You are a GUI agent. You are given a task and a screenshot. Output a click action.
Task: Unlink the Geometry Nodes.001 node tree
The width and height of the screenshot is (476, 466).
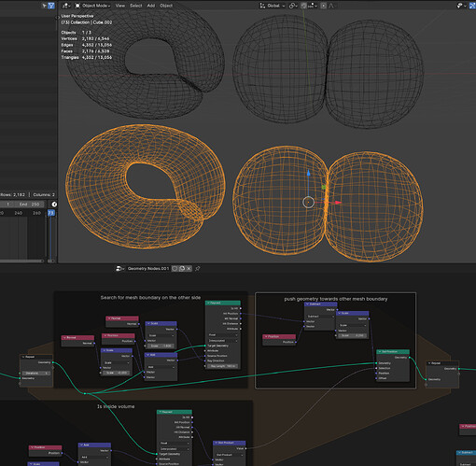pyautogui.click(x=189, y=268)
